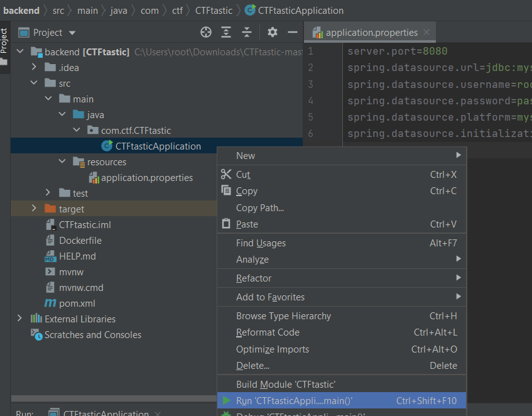
Task: Collapse the resources folder
Action: pos(62,161)
